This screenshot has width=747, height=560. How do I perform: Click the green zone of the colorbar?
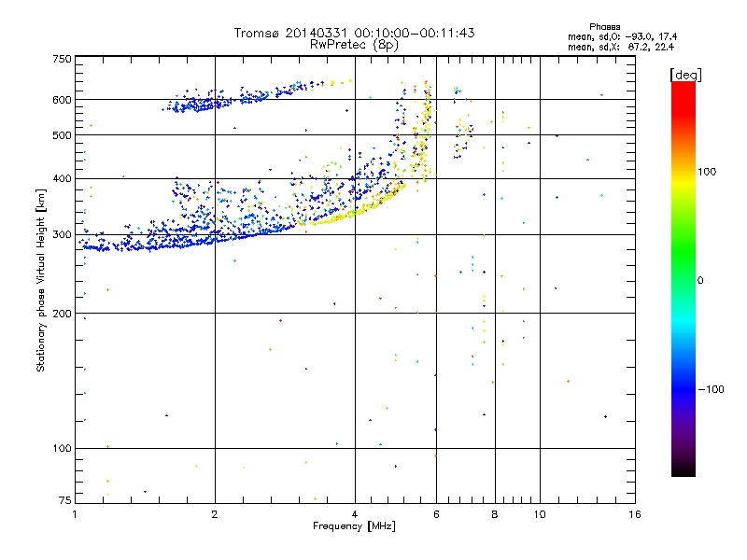684,252
